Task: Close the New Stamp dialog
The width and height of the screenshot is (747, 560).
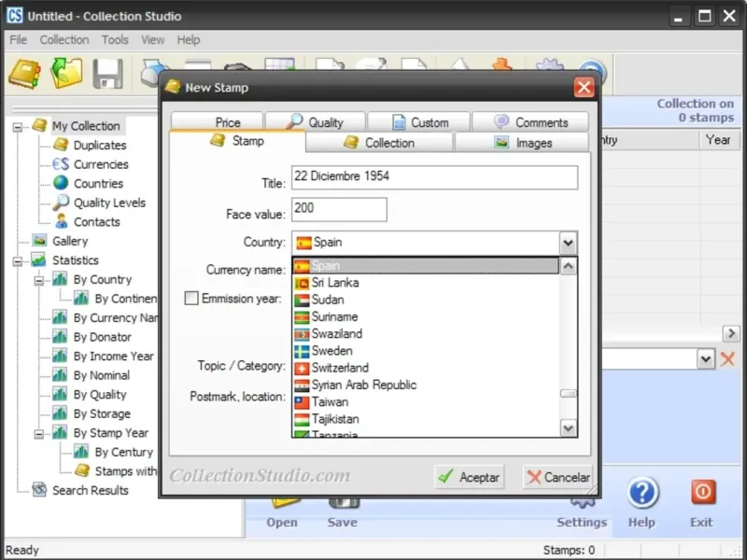Action: pos(585,87)
